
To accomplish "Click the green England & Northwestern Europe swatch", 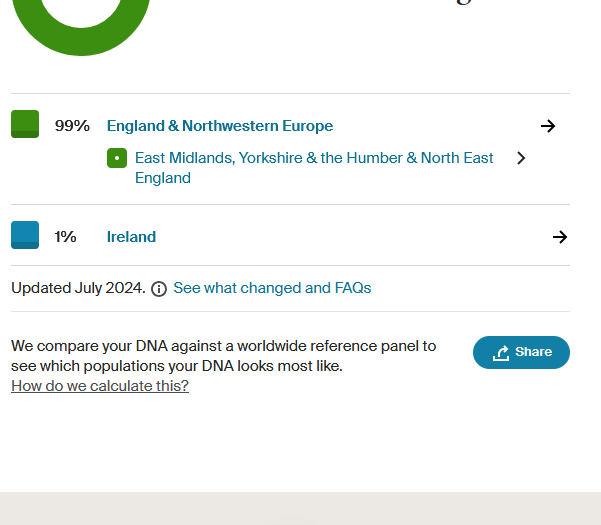I will [25, 125].
